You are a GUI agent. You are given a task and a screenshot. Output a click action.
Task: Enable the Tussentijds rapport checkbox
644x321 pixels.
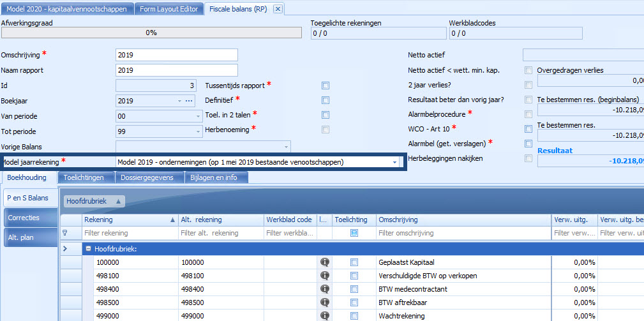point(326,85)
